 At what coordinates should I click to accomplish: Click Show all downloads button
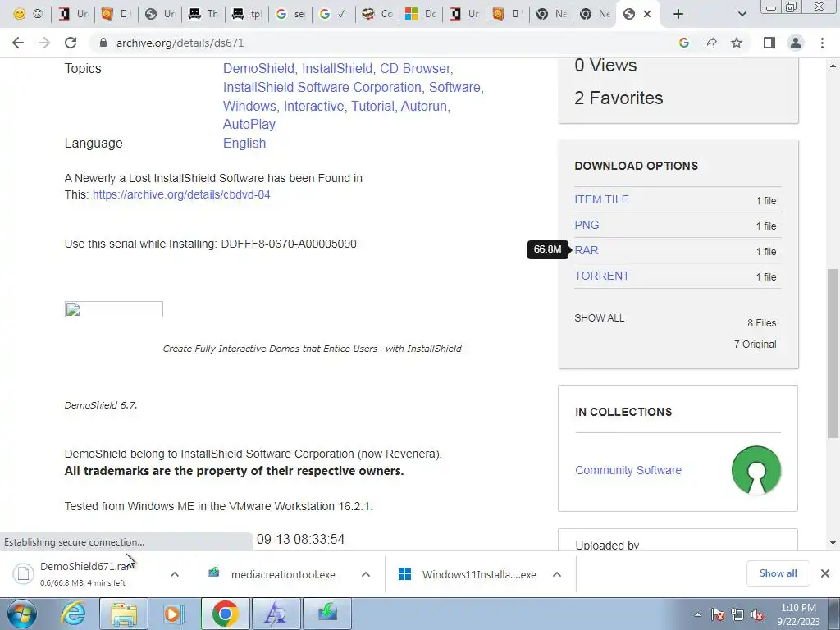[x=778, y=573]
